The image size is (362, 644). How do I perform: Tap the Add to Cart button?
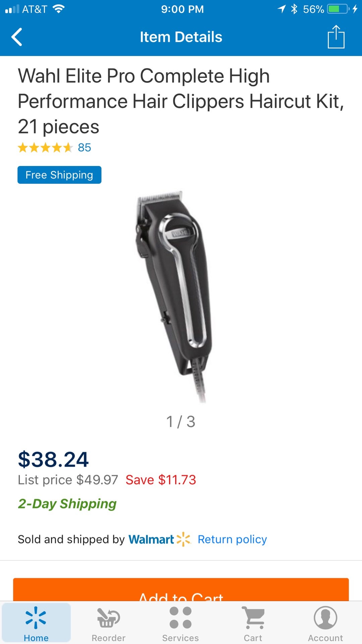tap(181, 589)
